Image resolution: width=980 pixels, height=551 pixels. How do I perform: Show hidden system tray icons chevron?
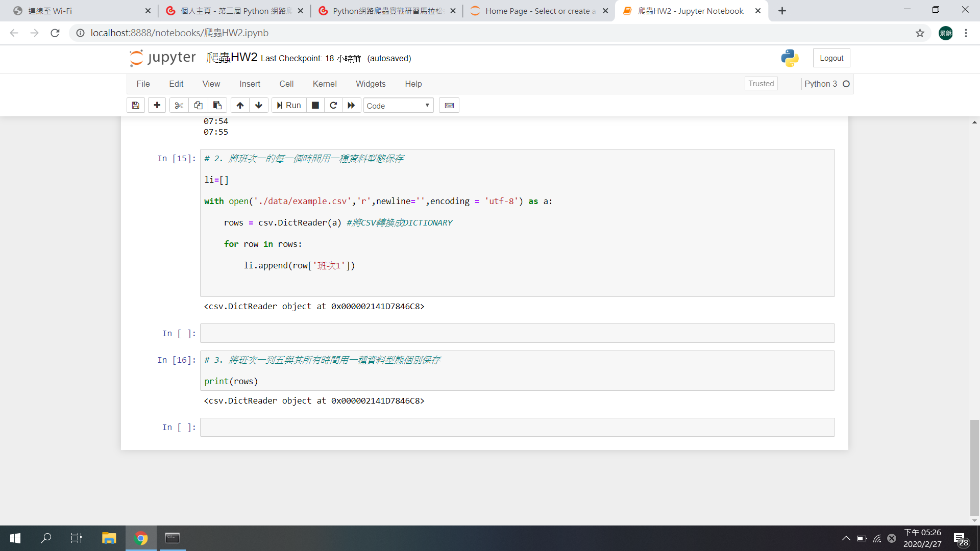coord(846,538)
